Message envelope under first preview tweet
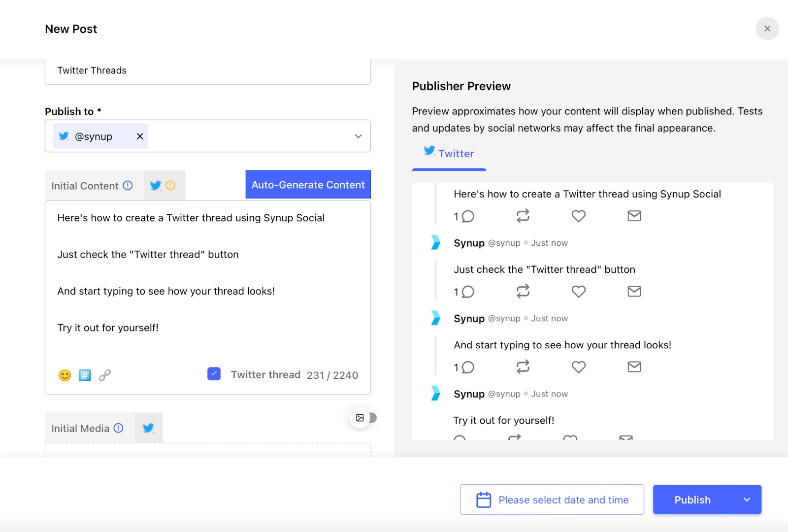The image size is (788, 532). pyautogui.click(x=634, y=216)
